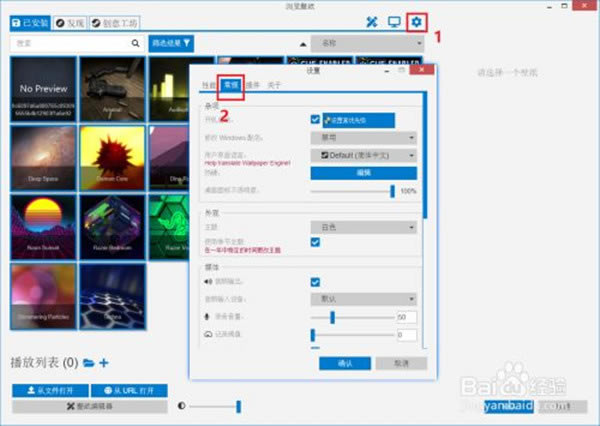Switch to the 发现 tab
The height and width of the screenshot is (426, 600).
click(68, 22)
